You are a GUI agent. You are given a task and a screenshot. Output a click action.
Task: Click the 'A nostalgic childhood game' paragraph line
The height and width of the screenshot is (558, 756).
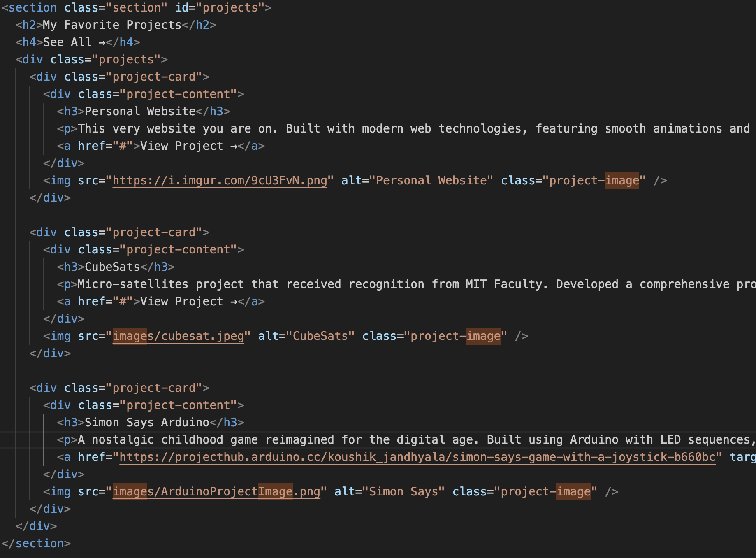pos(406,440)
